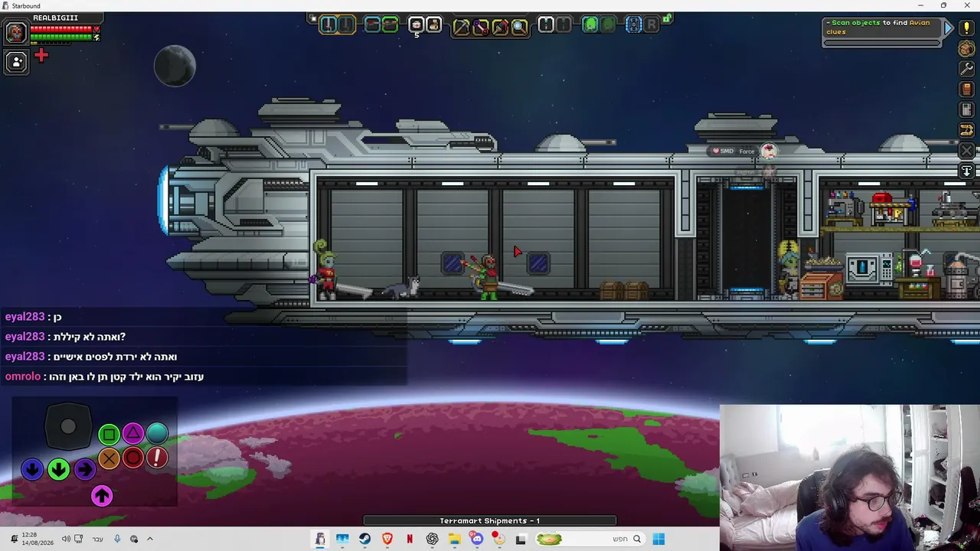
Task: Open Netflix from the taskbar
Action: pos(410,539)
